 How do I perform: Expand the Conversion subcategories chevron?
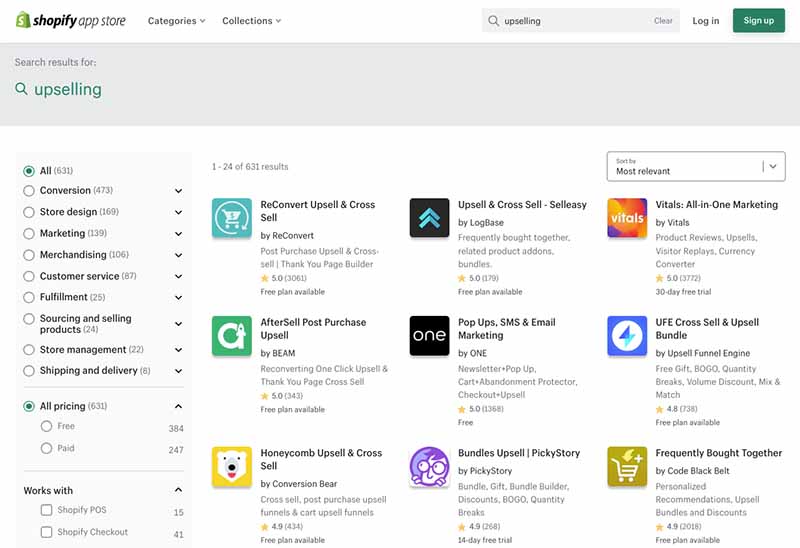point(179,191)
